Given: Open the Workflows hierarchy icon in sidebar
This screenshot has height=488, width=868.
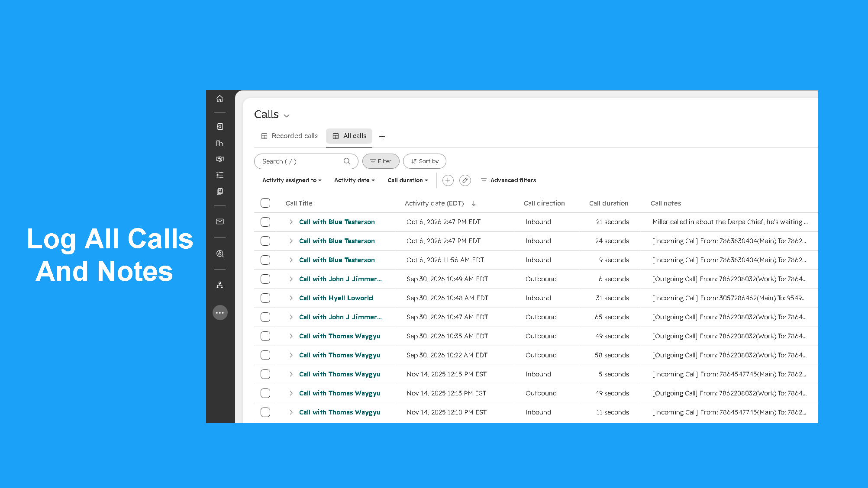Looking at the screenshot, I should tap(220, 285).
